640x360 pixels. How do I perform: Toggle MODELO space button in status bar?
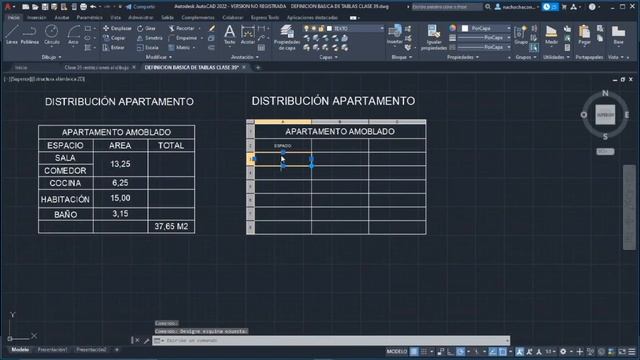click(397, 351)
